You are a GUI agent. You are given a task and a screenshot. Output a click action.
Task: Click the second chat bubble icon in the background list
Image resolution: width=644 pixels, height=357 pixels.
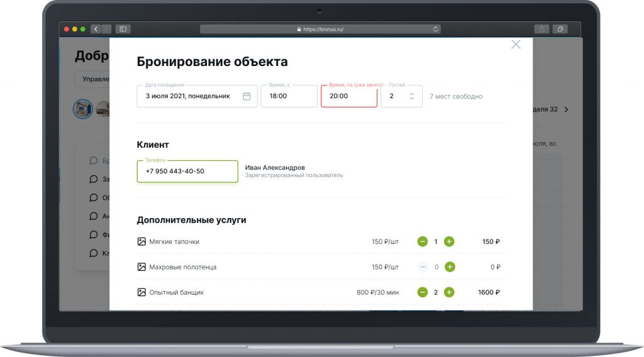[x=94, y=179]
